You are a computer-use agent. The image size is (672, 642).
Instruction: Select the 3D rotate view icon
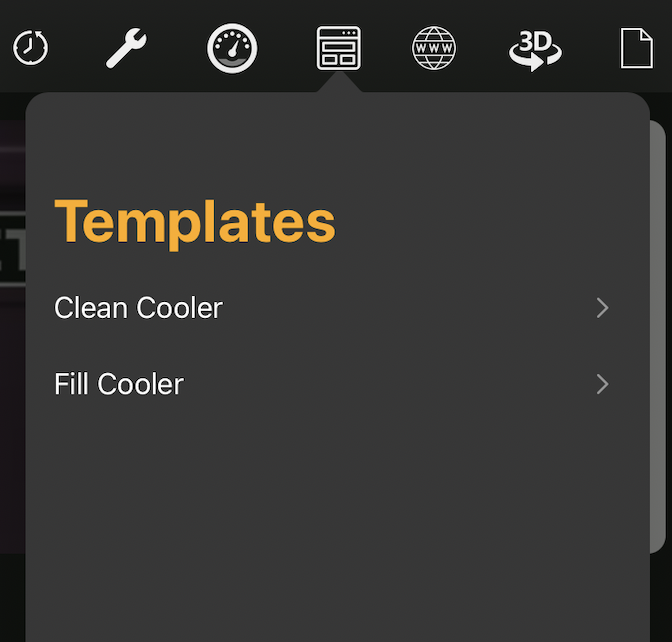[535, 50]
